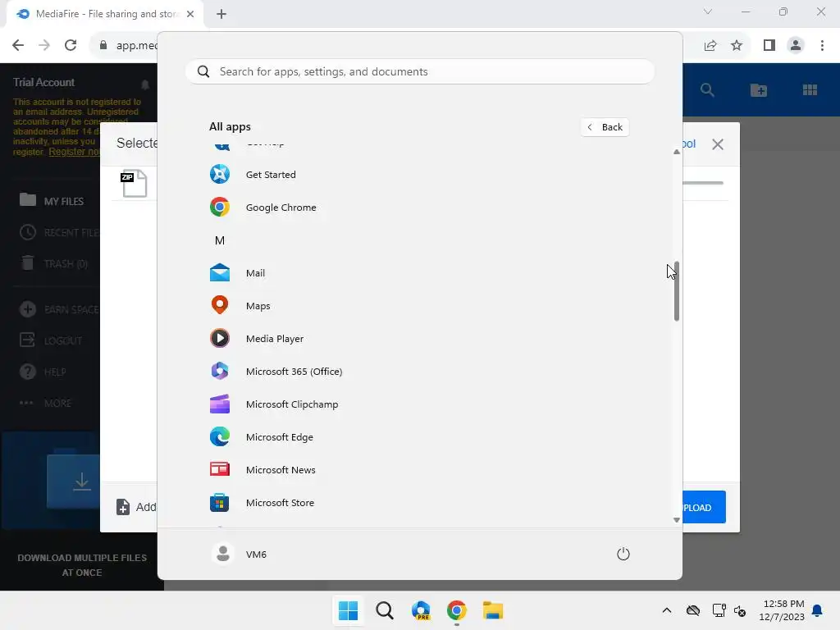The width and height of the screenshot is (840, 630).
Task: Click the OneDrive cloud tray icon
Action: click(693, 610)
